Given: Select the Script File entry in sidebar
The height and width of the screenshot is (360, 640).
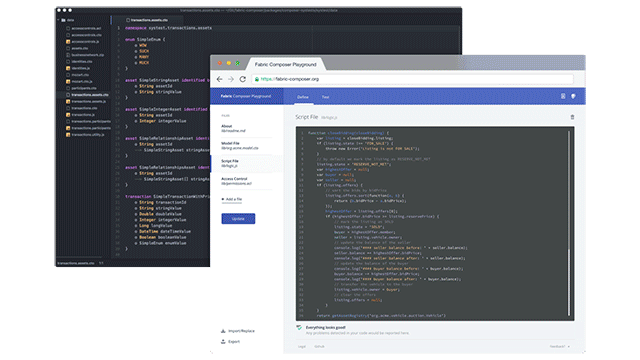Looking at the screenshot, I should [x=247, y=163].
